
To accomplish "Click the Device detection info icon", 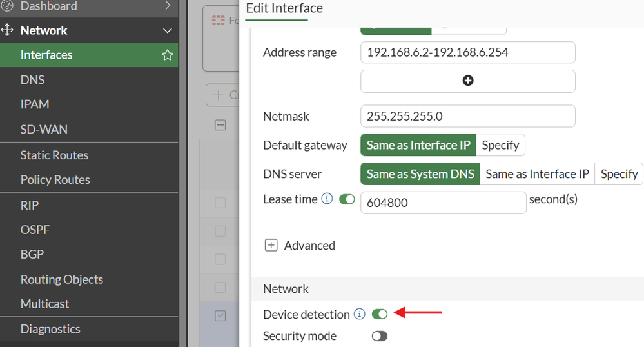I will (x=360, y=314).
